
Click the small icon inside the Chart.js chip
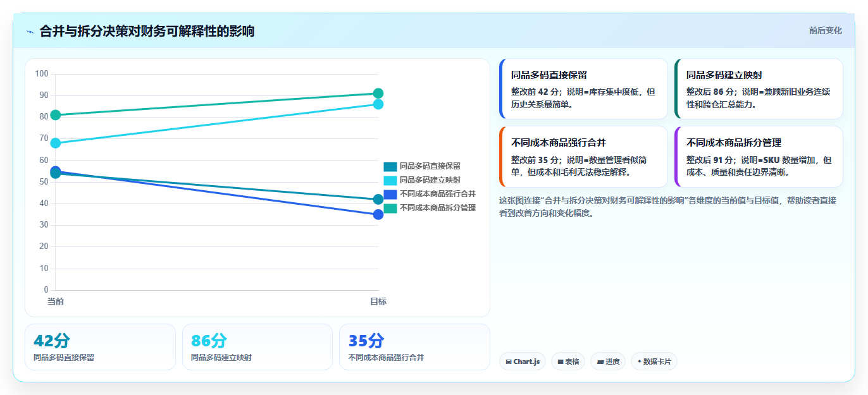(x=509, y=362)
